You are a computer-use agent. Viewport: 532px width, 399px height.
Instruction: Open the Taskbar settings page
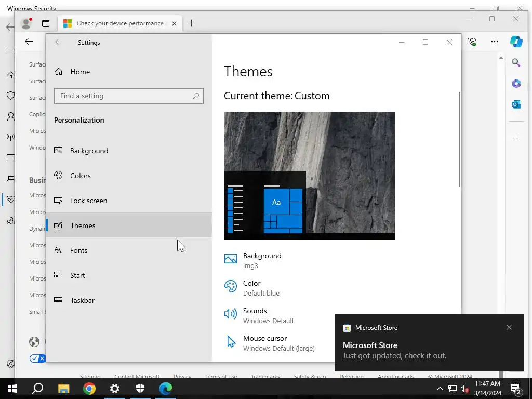click(x=129, y=300)
